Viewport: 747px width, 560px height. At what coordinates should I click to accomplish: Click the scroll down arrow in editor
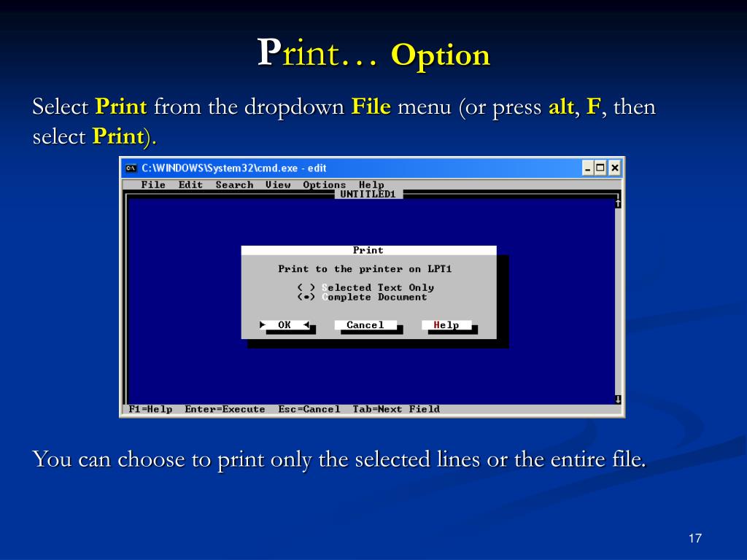(x=618, y=400)
